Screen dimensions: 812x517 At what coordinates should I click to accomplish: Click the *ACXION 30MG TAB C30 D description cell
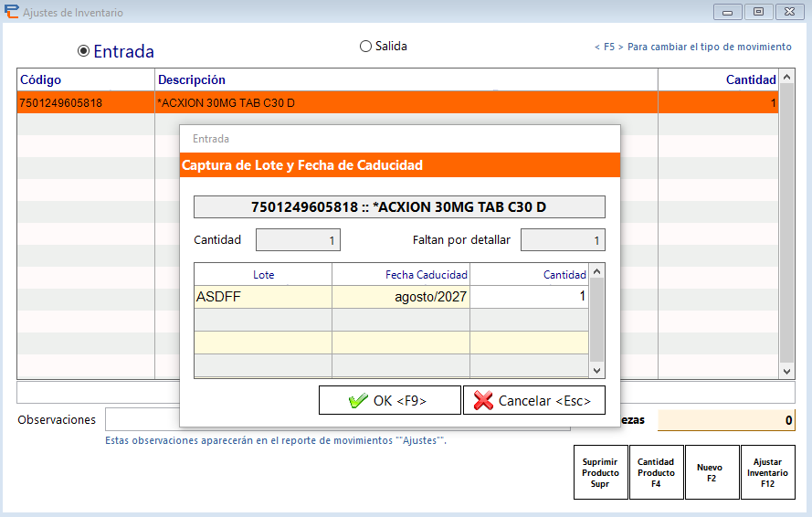click(x=406, y=102)
